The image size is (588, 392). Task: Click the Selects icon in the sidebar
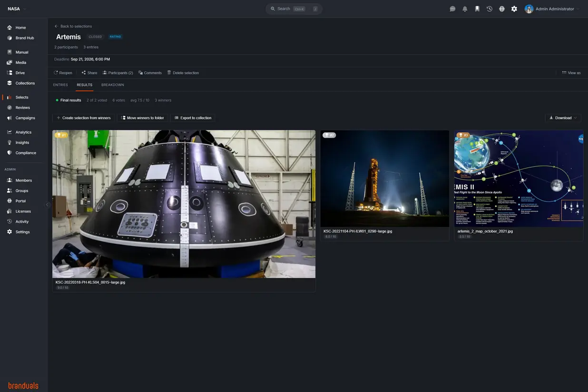click(x=10, y=98)
